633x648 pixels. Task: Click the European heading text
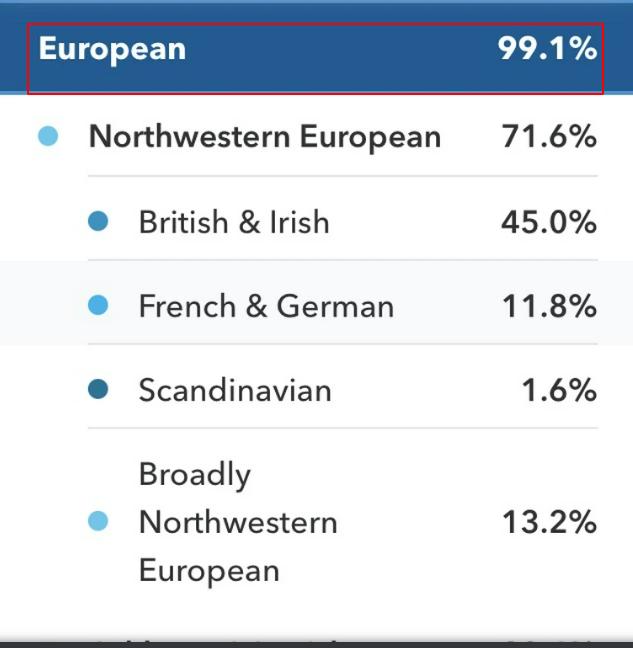tap(112, 50)
